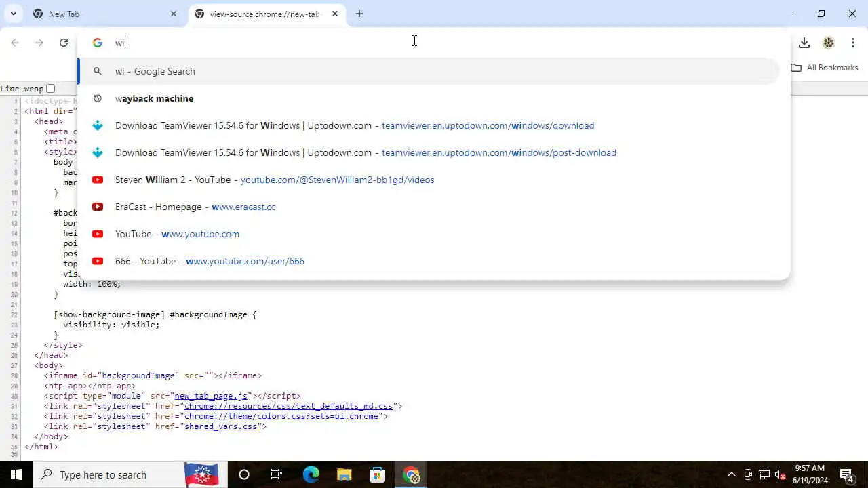Open the chrome://theme/colors.css link

pos(281,416)
